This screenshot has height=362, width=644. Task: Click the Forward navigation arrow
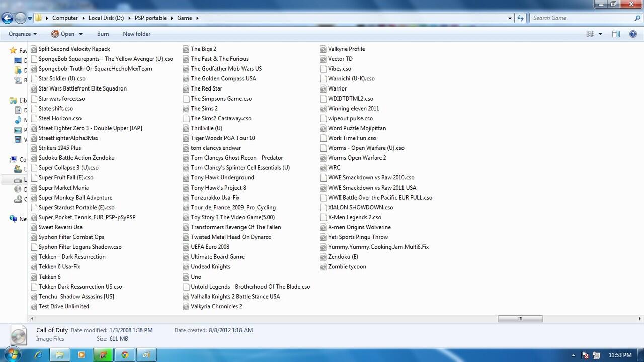point(20,18)
